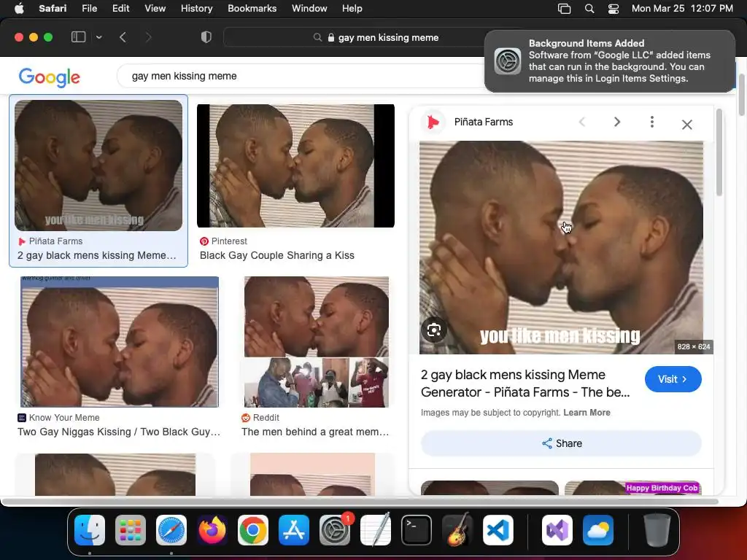Click the Google search box
This screenshot has width=747, height=560.
click(305, 76)
